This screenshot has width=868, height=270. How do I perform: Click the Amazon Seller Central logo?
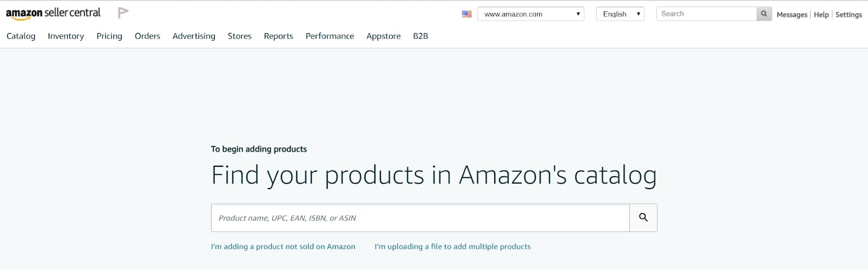point(53,13)
